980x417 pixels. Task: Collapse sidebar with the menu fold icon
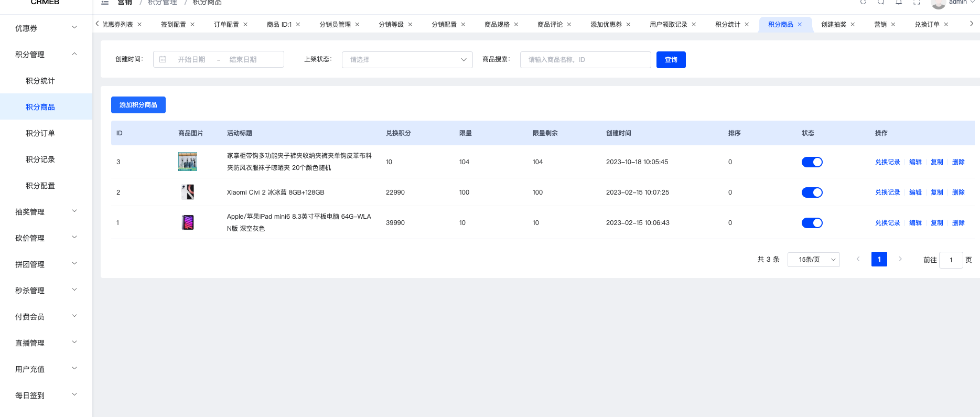105,2
